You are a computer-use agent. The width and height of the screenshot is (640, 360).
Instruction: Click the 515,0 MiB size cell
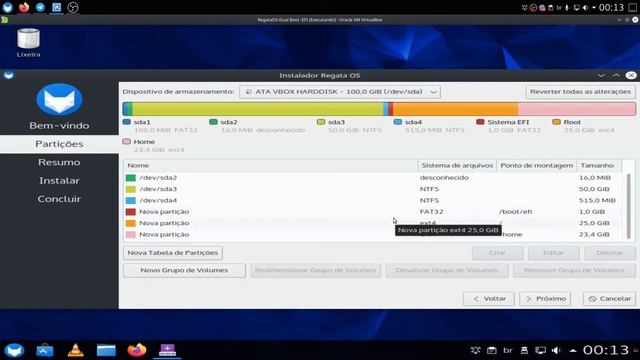[597, 200]
